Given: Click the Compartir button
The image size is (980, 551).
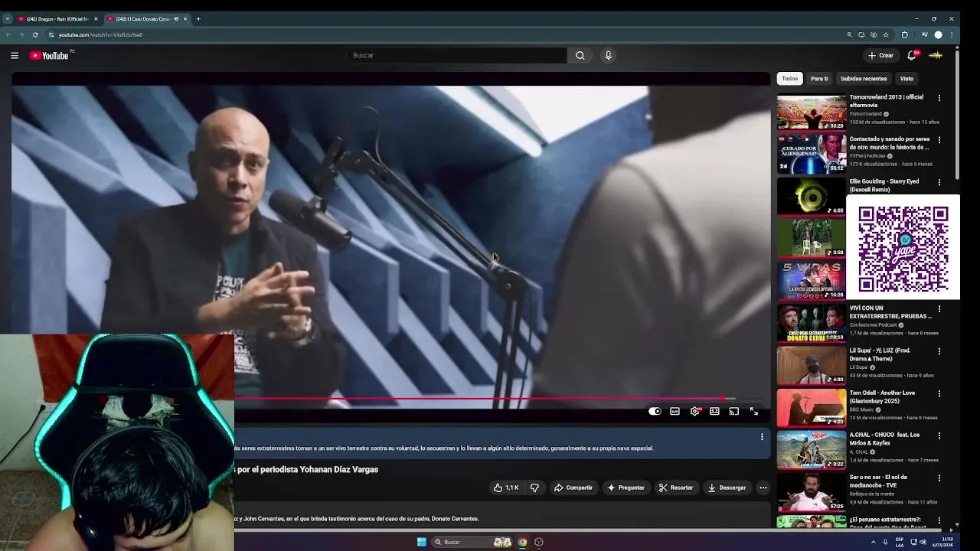Looking at the screenshot, I should click(573, 487).
